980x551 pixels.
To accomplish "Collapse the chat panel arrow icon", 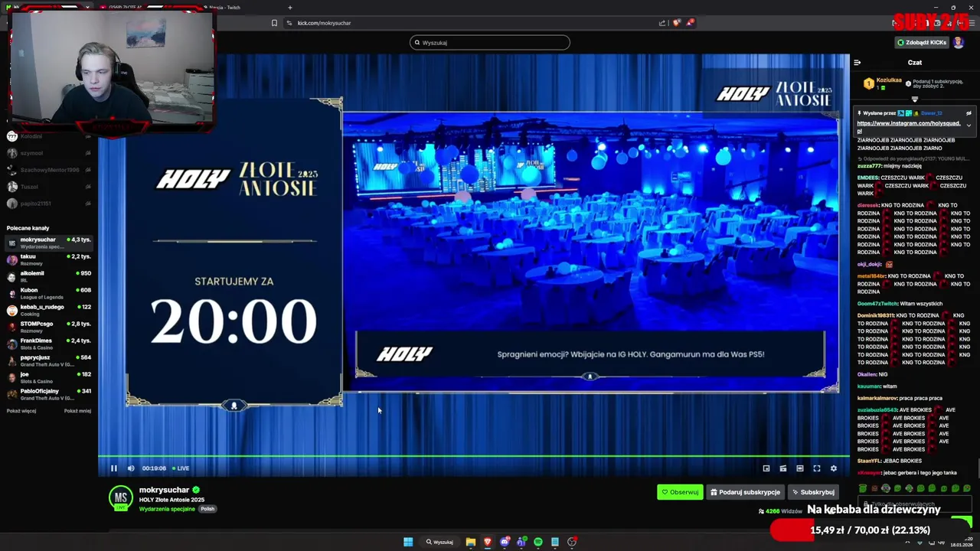I will click(857, 63).
